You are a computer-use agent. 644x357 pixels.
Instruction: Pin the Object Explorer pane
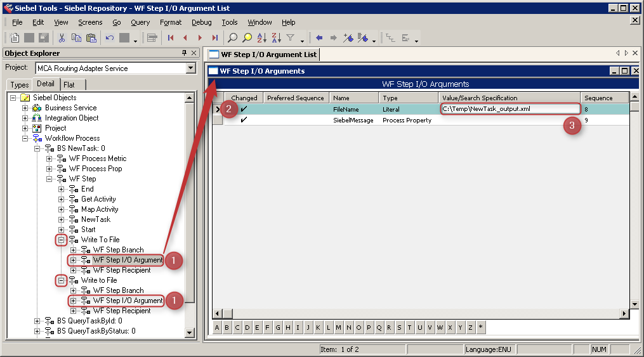coord(185,53)
